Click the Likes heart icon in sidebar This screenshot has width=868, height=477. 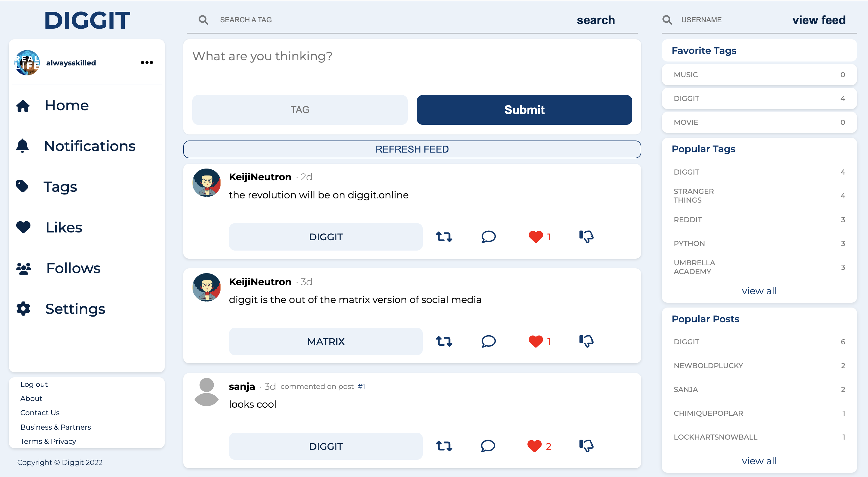tap(23, 227)
